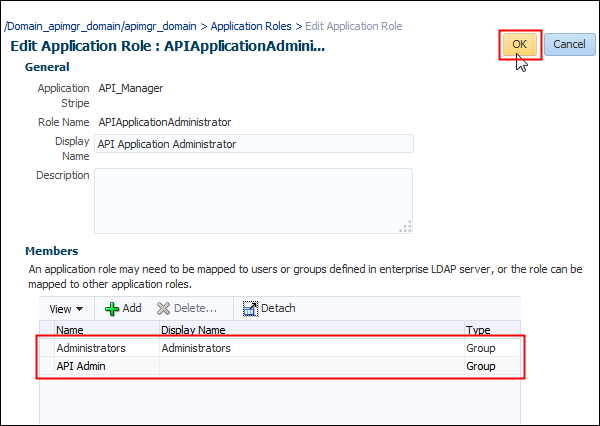Detach the members table
Viewport: 600px width, 426px height.
coord(269,308)
